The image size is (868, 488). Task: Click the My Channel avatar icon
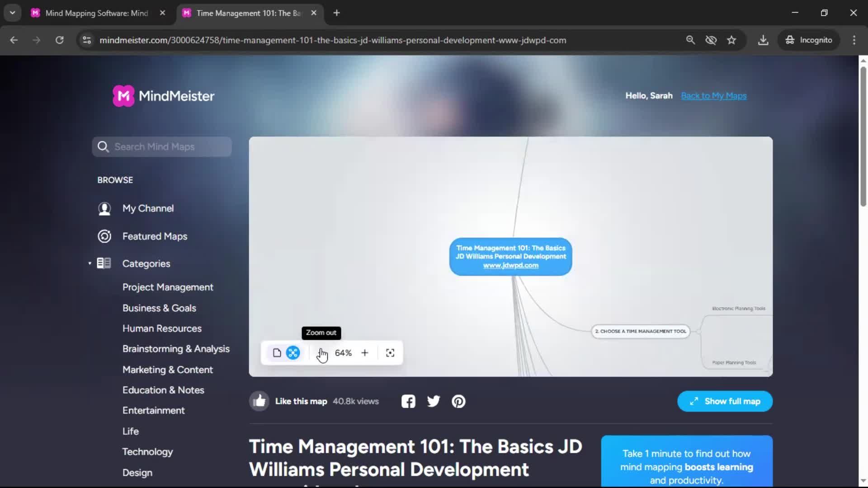(x=104, y=209)
